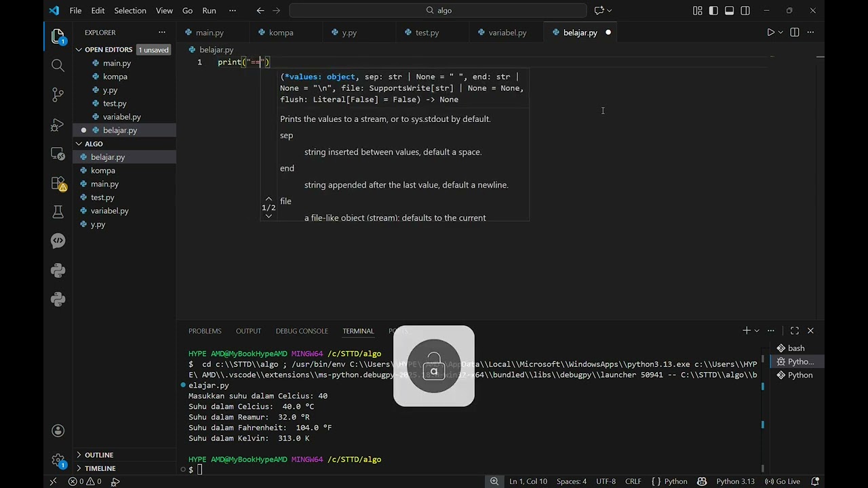Screen dimensions: 868x488
Task: Expand hidden menus with ellipsis
Action: tap(233, 10)
